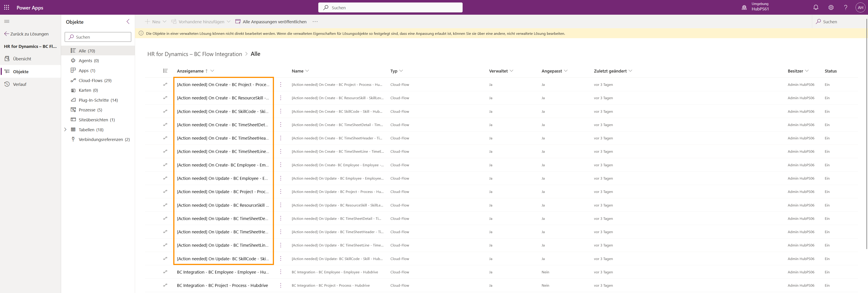Go back via Zurück zu Lösungen
The height and width of the screenshot is (293, 868).
click(26, 34)
